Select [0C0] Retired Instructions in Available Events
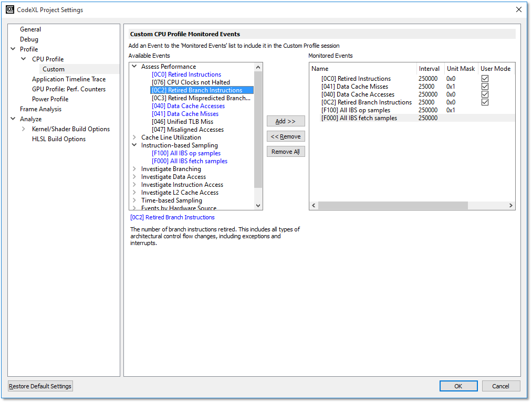The image size is (532, 403). coord(186,74)
